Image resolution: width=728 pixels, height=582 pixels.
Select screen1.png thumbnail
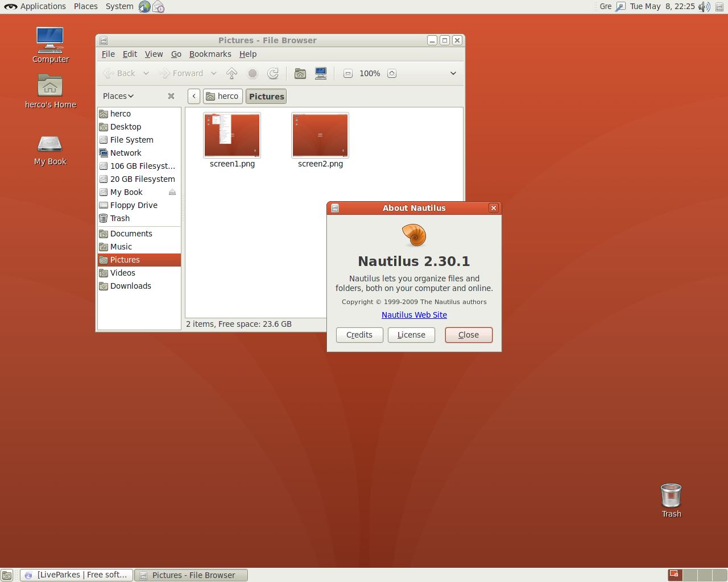click(232, 135)
